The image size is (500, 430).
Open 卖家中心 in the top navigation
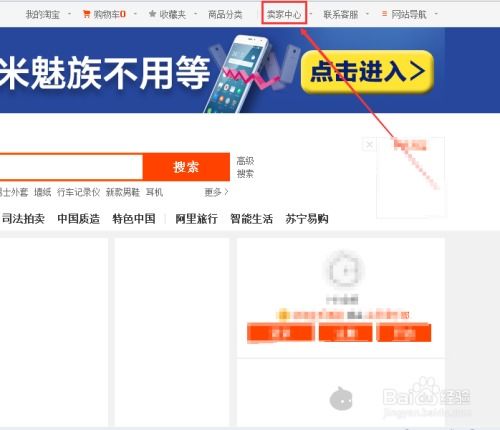click(284, 14)
